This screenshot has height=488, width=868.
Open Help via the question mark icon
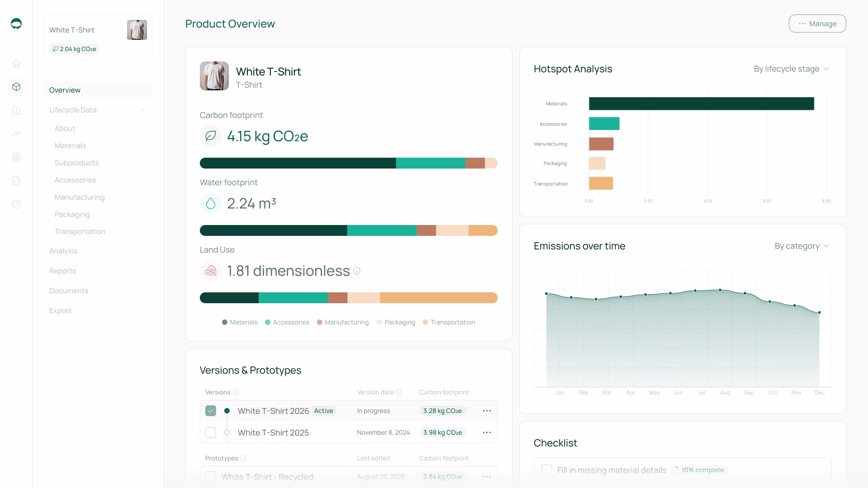click(16, 204)
